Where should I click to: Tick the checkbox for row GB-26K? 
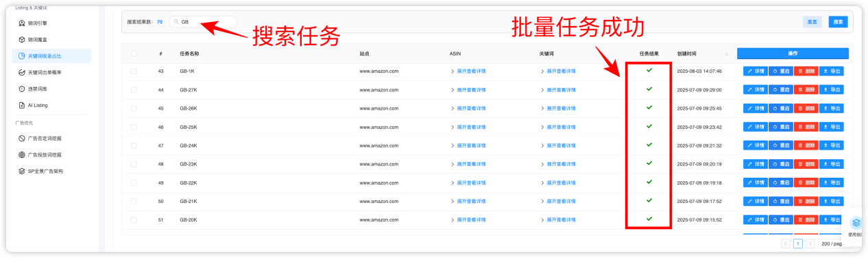point(134,108)
